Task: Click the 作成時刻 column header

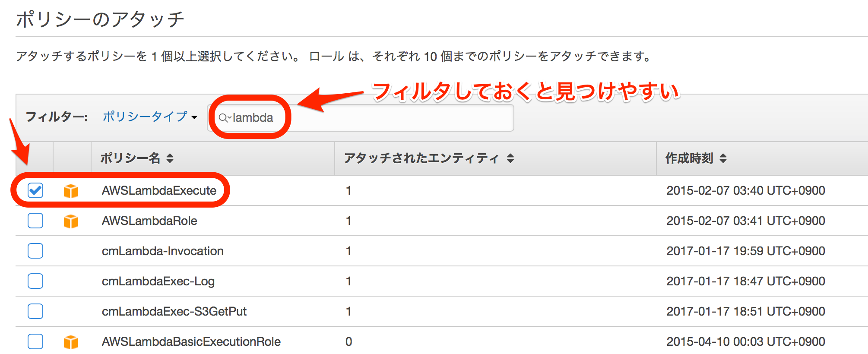Action: pyautogui.click(x=689, y=158)
